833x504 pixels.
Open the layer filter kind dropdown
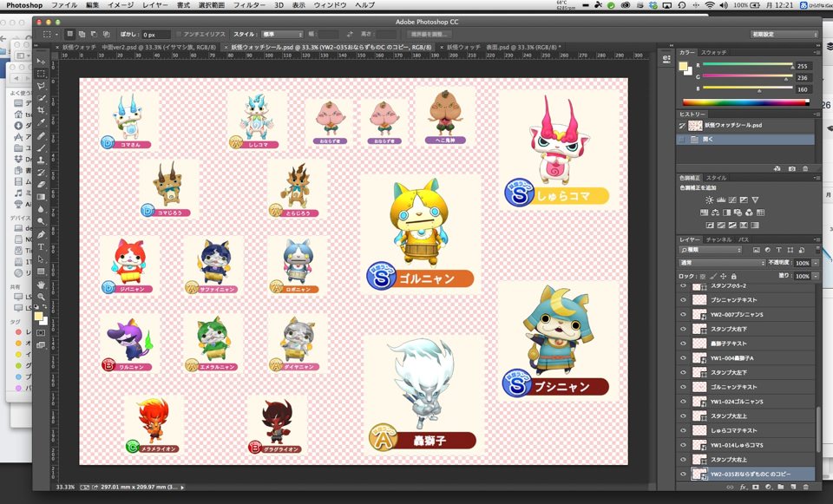(x=711, y=250)
